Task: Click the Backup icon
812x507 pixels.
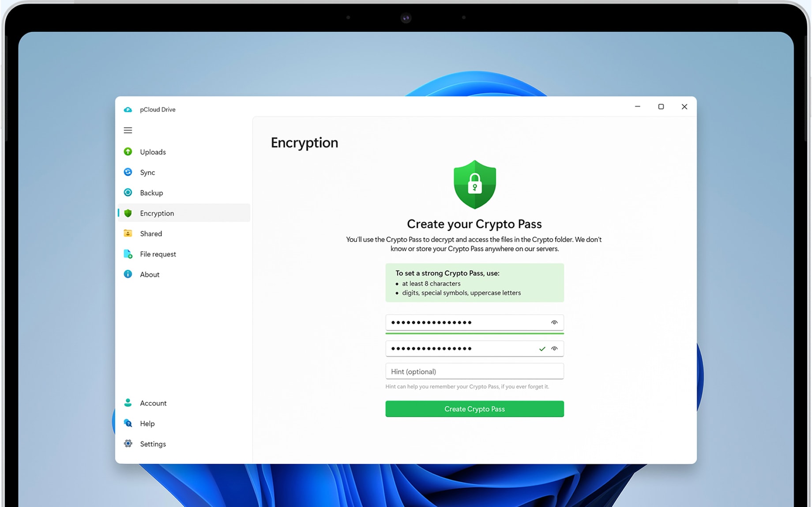Action: (x=128, y=193)
